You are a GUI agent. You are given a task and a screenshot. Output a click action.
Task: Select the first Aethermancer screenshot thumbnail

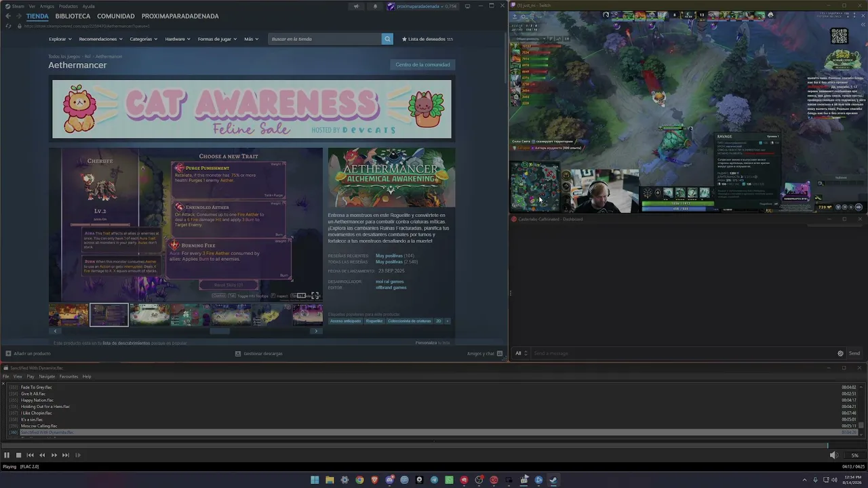coord(68,314)
